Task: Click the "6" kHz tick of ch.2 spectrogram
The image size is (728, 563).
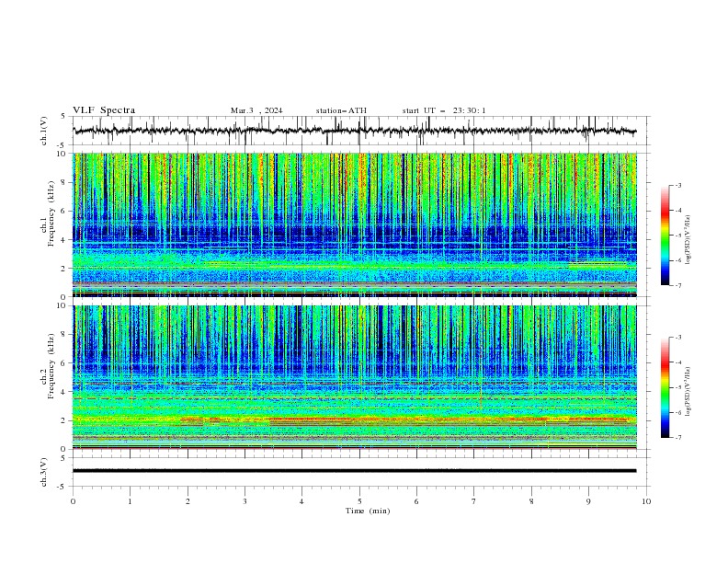Action: point(64,362)
